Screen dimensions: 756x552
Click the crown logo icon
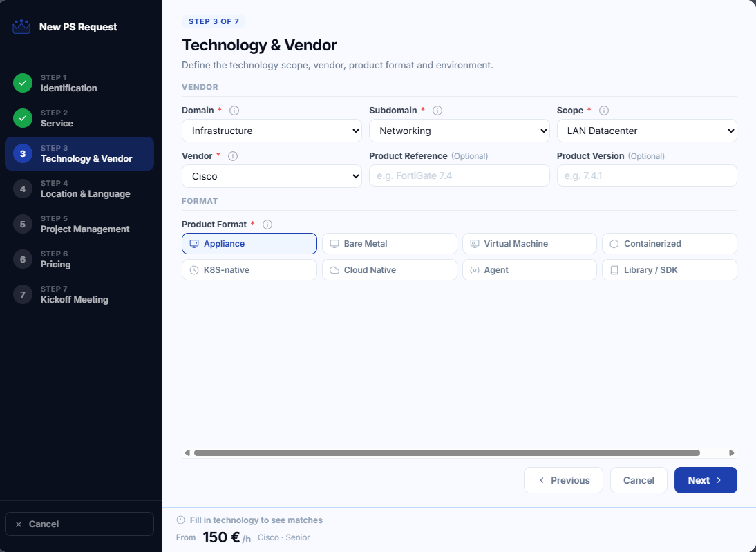pos(21,27)
